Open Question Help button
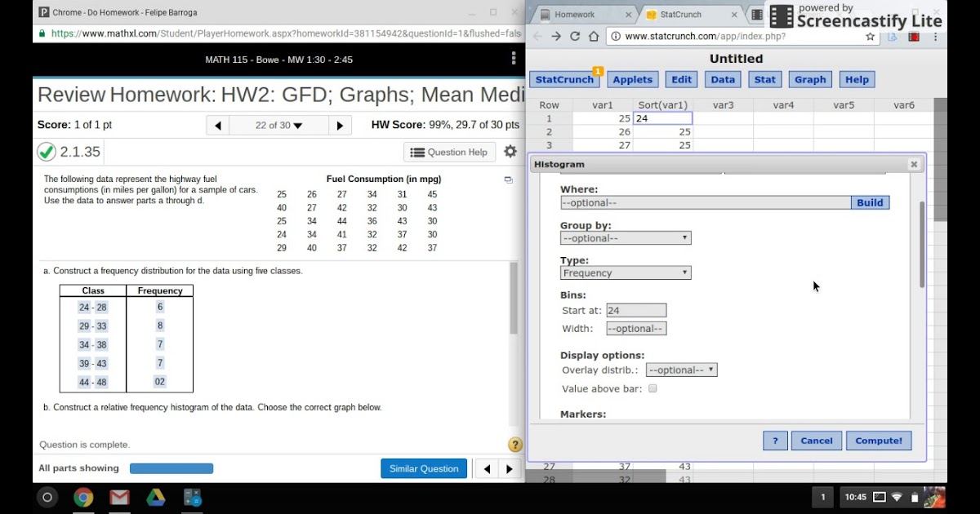This screenshot has height=514, width=980. (449, 152)
